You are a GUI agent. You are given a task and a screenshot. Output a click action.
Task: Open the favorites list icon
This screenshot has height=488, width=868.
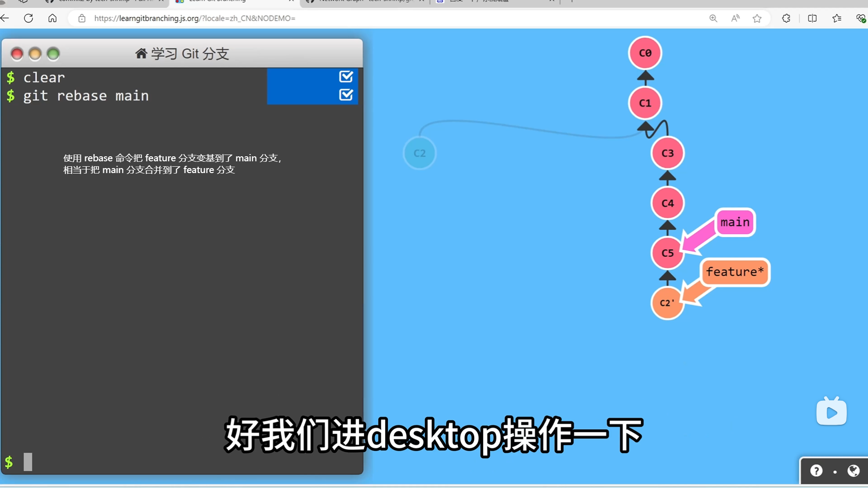tap(836, 18)
